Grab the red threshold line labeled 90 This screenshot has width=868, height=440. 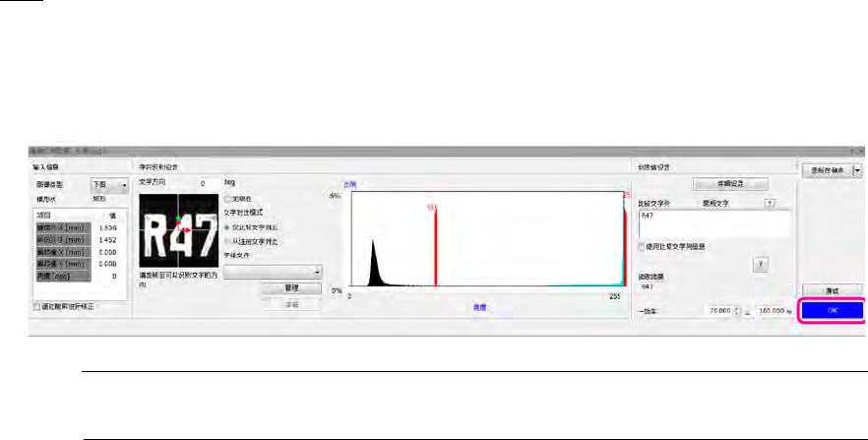(x=436, y=247)
